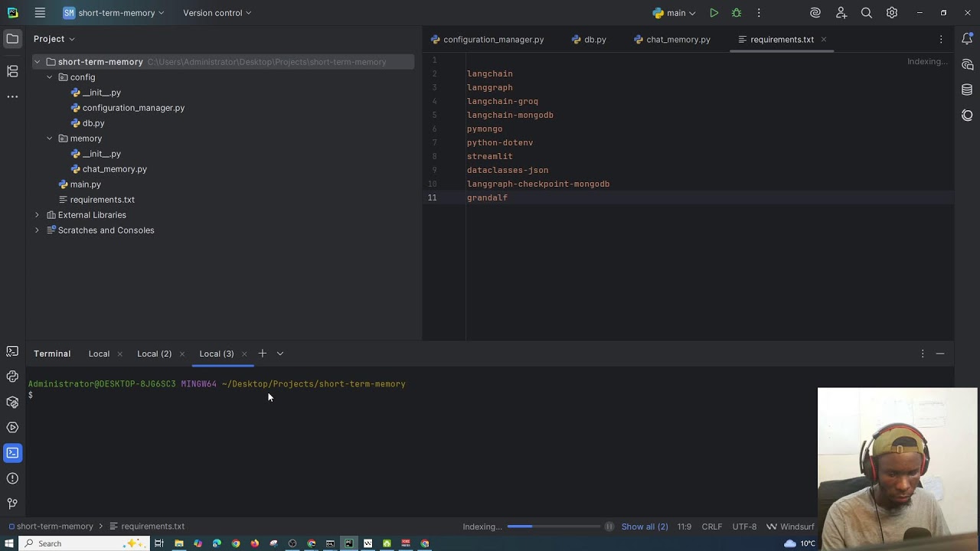Open the Problems tool window

[12, 478]
